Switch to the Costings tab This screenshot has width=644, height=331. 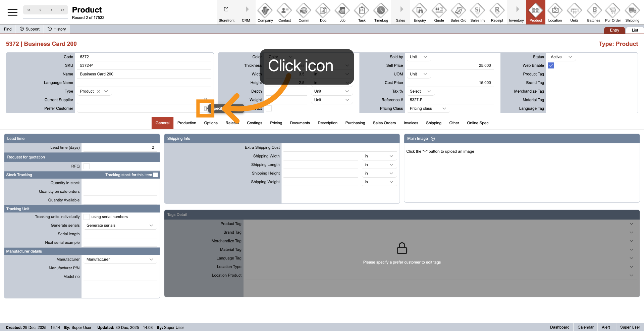tap(254, 123)
